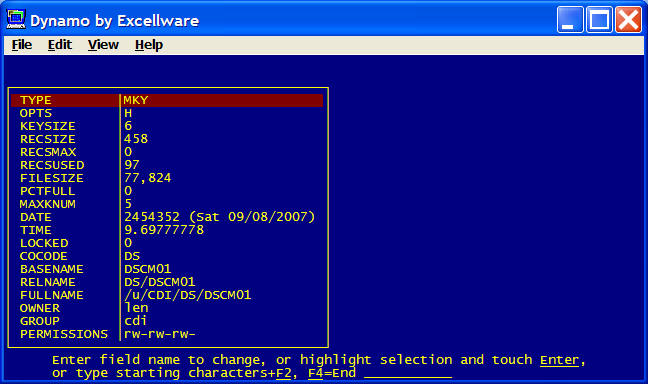Viewport: 648px width, 384px height.
Task: Select the BASENAME field name
Action: click(x=52, y=269)
